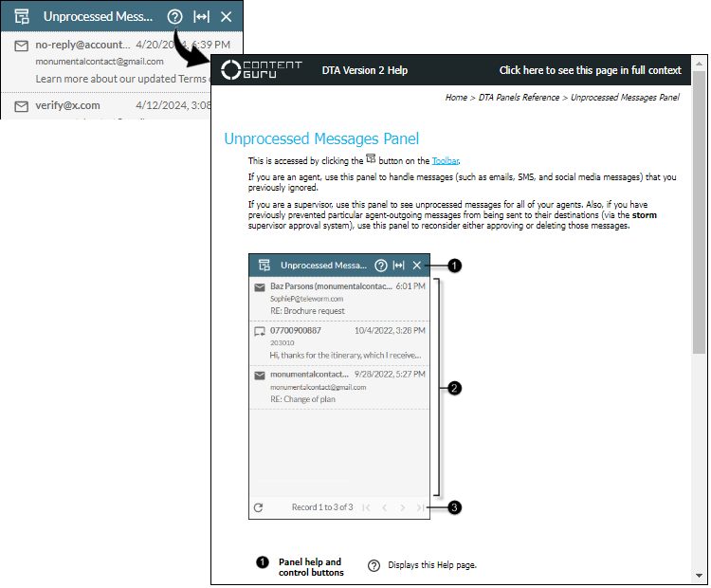Click the refresh icon in the example panel footer
Image resolution: width=711 pixels, height=588 pixels.
(258, 507)
